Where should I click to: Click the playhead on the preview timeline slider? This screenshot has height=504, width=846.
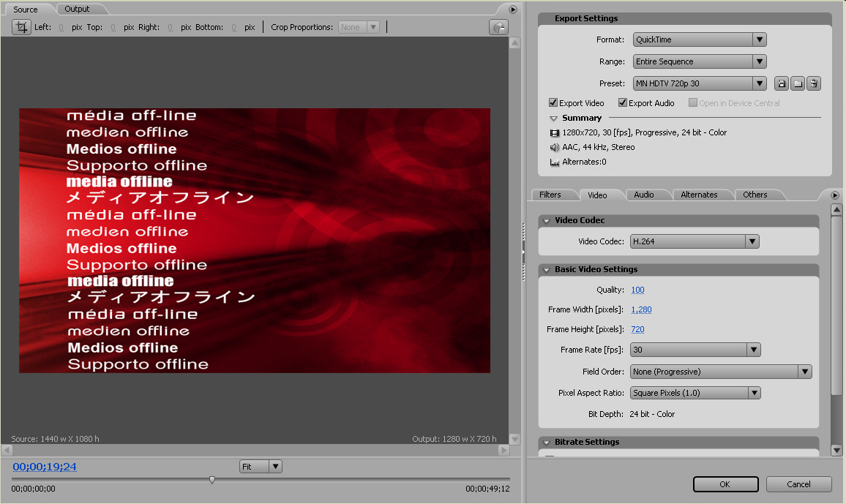[212, 480]
